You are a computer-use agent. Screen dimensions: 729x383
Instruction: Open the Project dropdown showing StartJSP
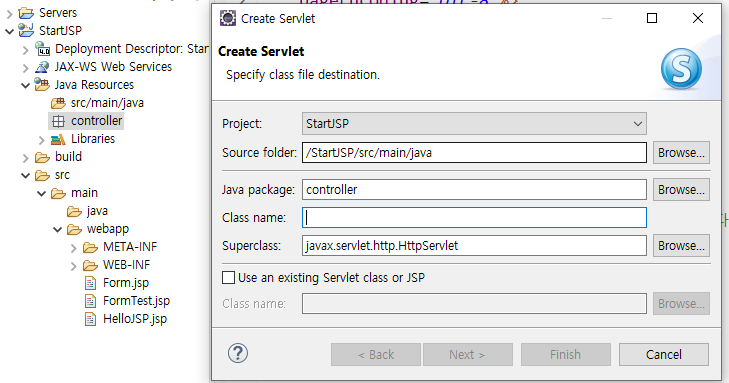pos(474,124)
